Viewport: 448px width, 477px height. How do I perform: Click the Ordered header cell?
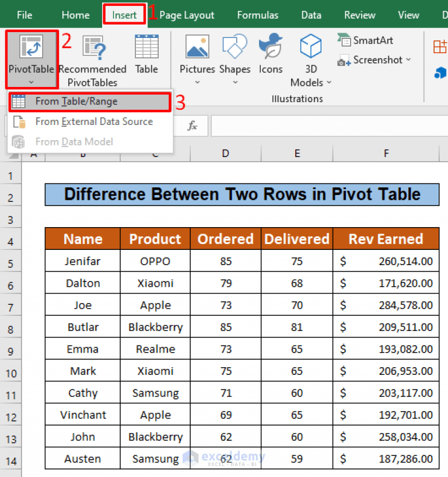226,239
